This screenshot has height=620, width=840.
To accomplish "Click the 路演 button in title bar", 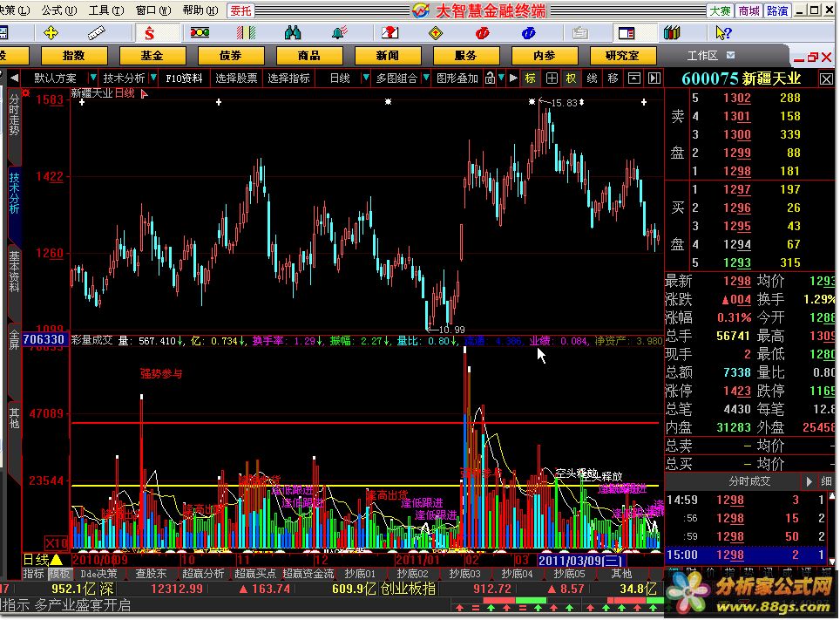I will pyautogui.click(x=776, y=10).
